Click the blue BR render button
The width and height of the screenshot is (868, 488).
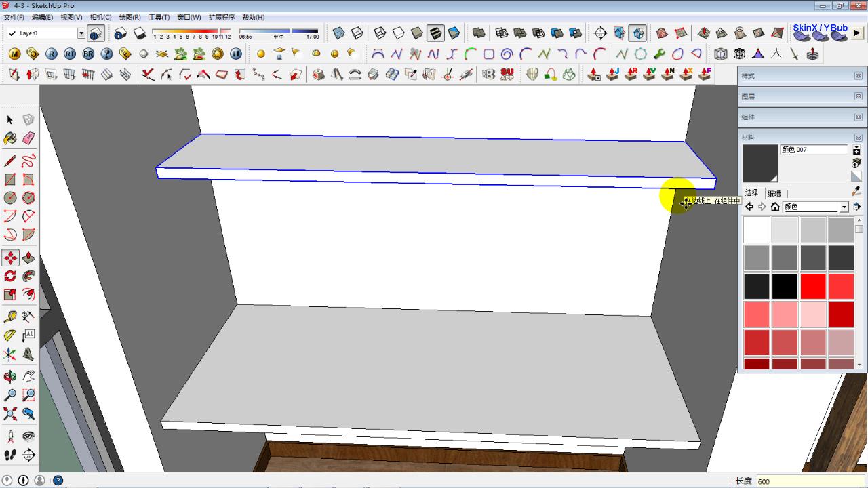(88, 54)
